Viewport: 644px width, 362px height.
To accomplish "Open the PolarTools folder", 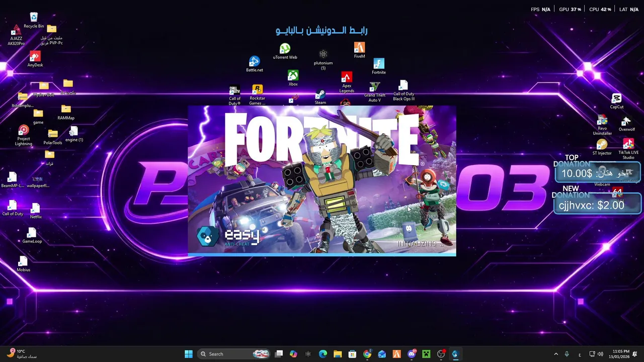I will (53, 137).
